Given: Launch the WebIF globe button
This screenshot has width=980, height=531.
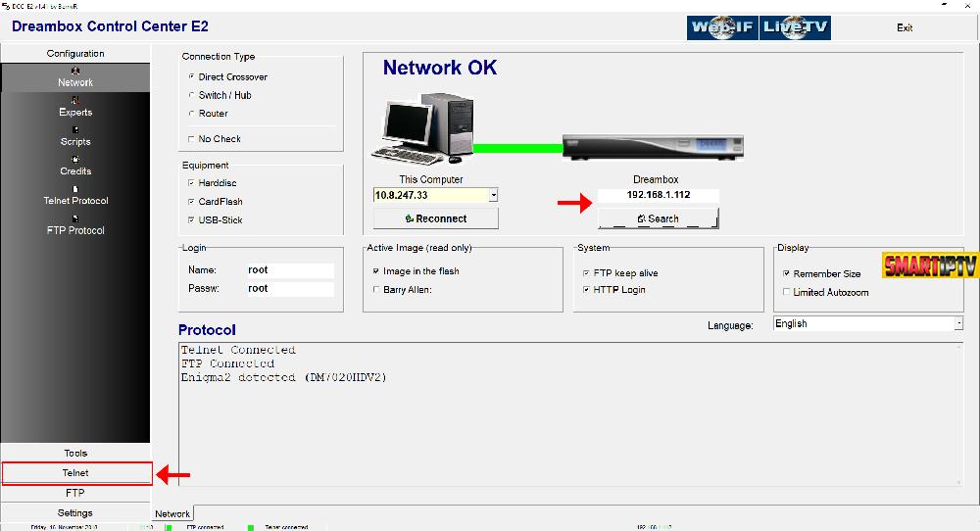Looking at the screenshot, I should click(722, 27).
